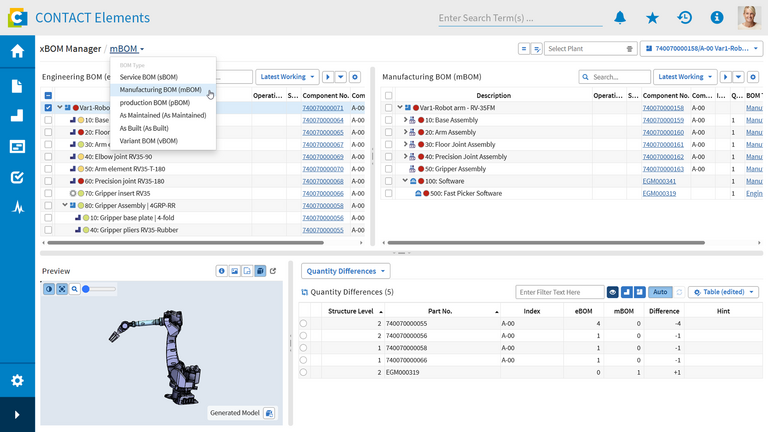Click settings gear of Manufacturing BOM panel
The height and width of the screenshot is (432, 768).
coord(753,77)
